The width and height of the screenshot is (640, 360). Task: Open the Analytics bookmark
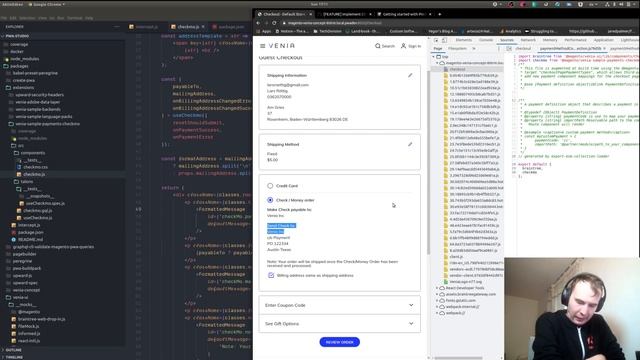(x=511, y=31)
